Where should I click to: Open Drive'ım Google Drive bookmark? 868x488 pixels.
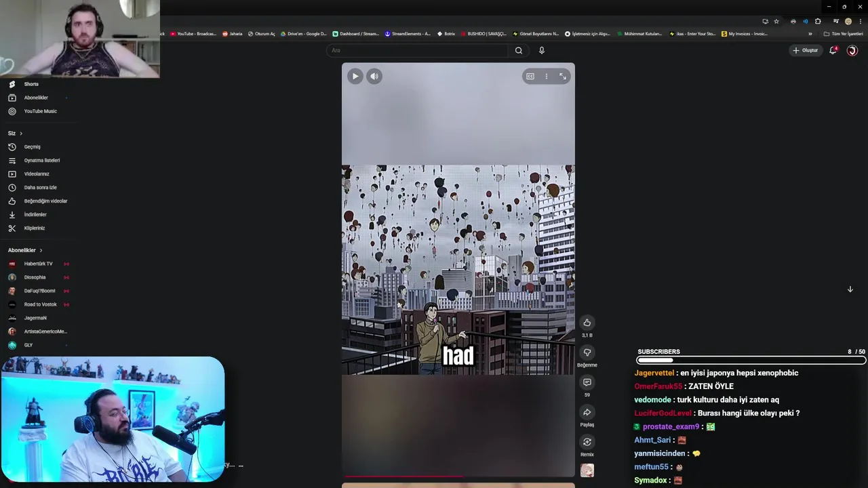[x=303, y=34]
